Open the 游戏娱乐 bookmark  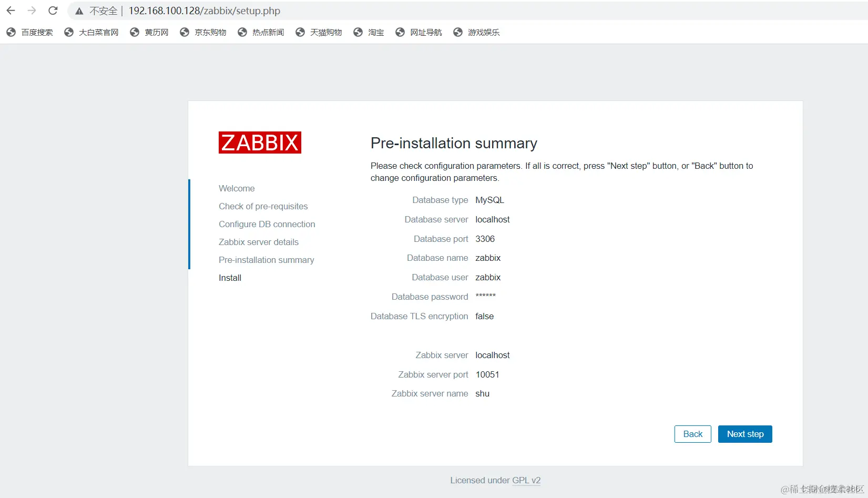(x=476, y=33)
